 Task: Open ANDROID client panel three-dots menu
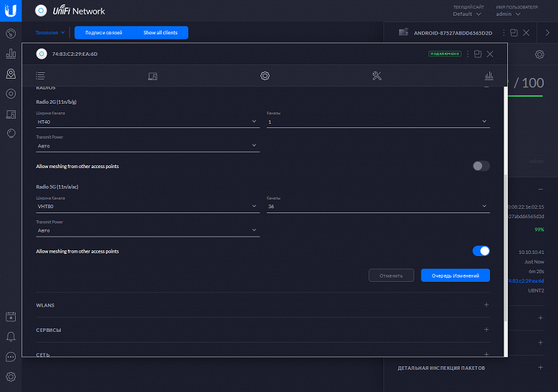click(504, 33)
